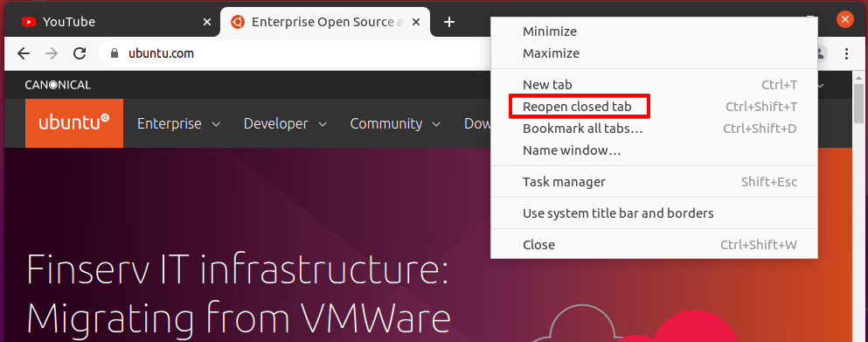868x342 pixels.
Task: Click the Canonical logo link
Action: [x=58, y=85]
